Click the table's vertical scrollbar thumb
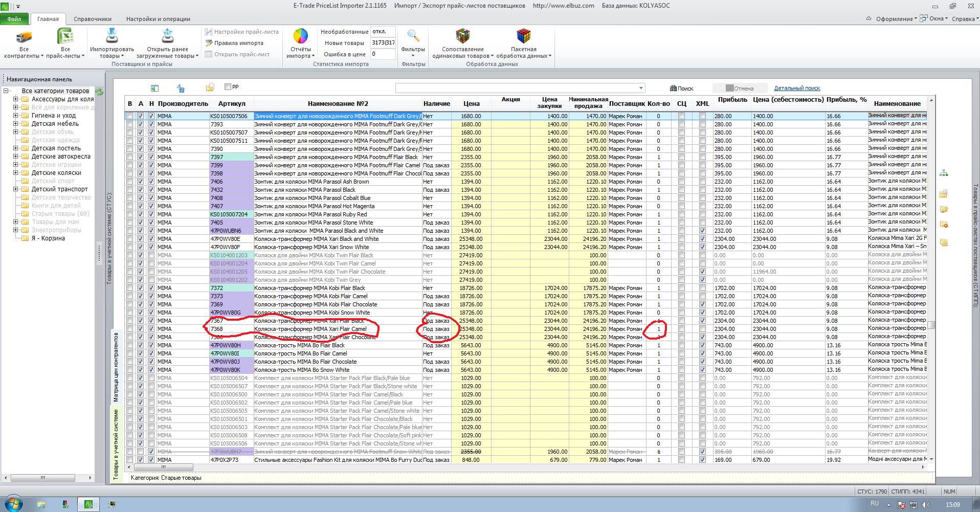980x512 pixels. pyautogui.click(x=932, y=324)
